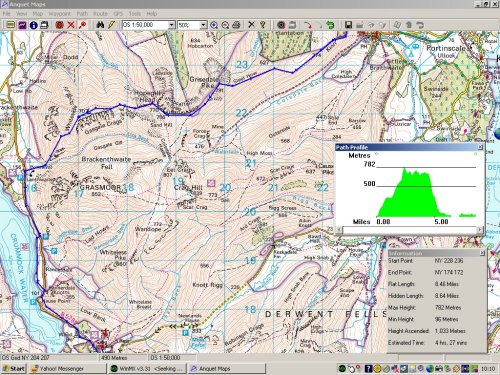Click the Height Ascended 1,033 Metres value
This screenshot has width=500, height=375.
[x=450, y=331]
